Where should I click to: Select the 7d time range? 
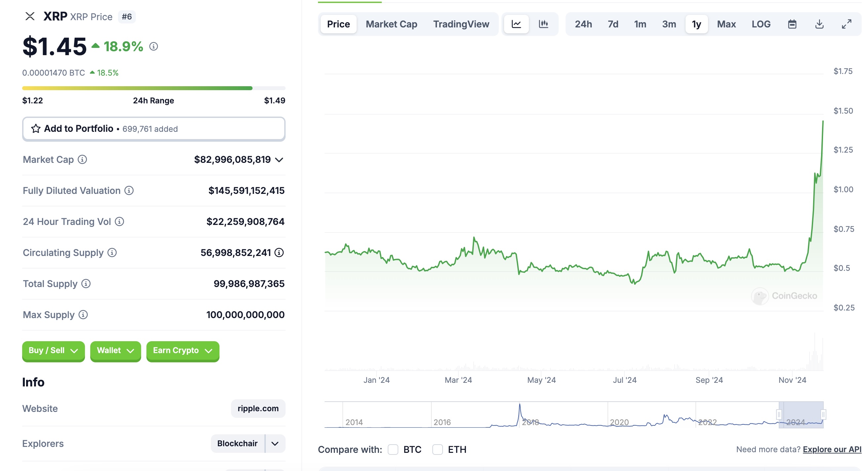(x=613, y=24)
